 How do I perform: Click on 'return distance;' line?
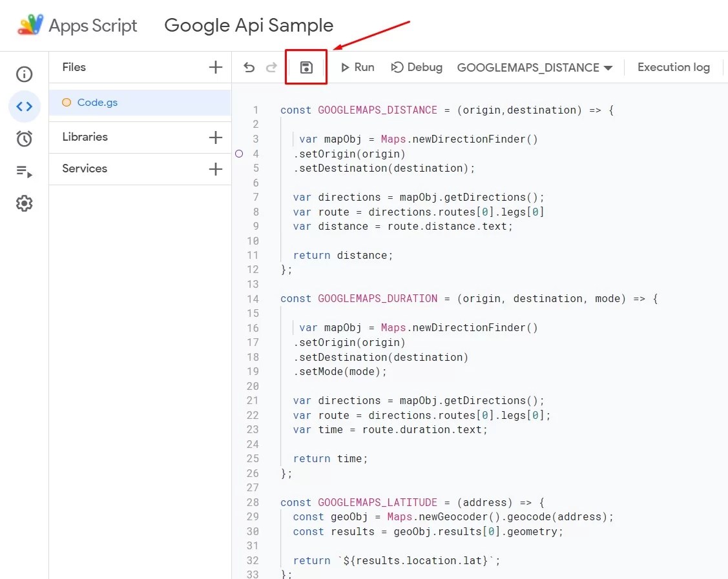pyautogui.click(x=342, y=255)
